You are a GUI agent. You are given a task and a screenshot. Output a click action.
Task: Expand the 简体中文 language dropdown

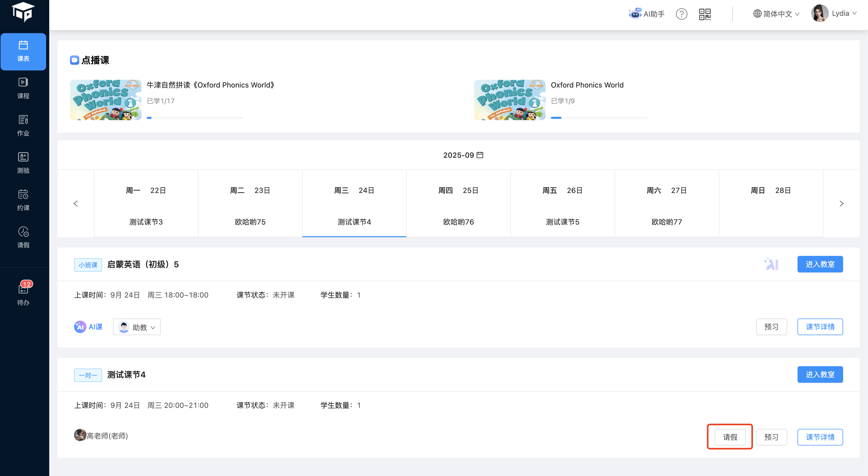(x=776, y=14)
